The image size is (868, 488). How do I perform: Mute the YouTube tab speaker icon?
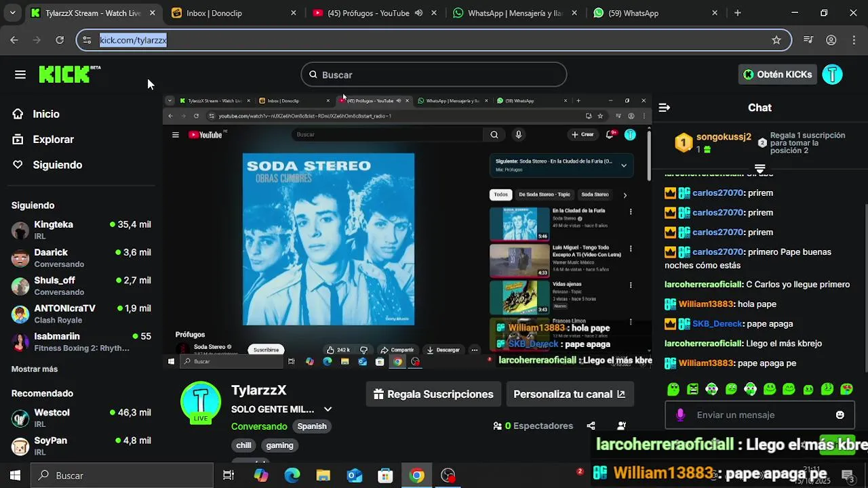[418, 13]
